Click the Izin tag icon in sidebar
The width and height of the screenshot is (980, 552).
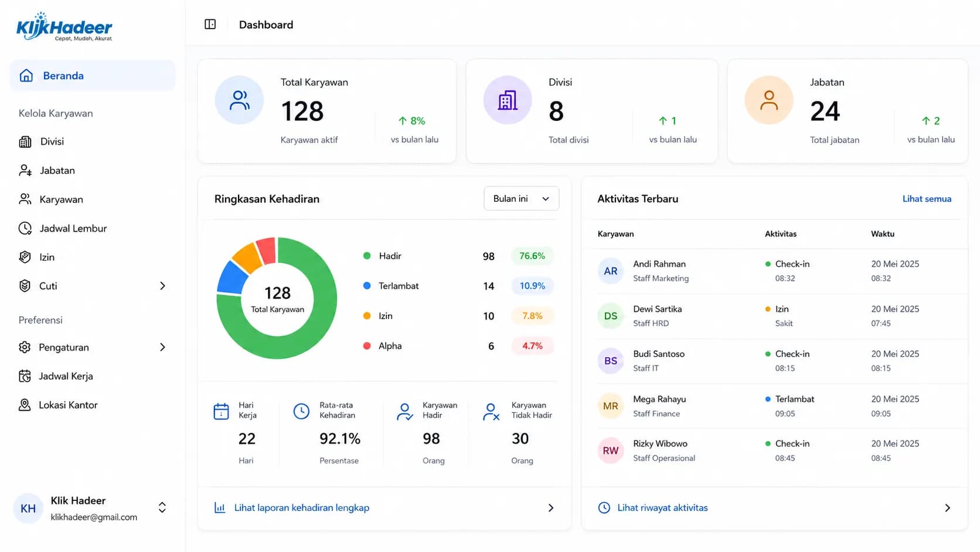pyautogui.click(x=25, y=257)
